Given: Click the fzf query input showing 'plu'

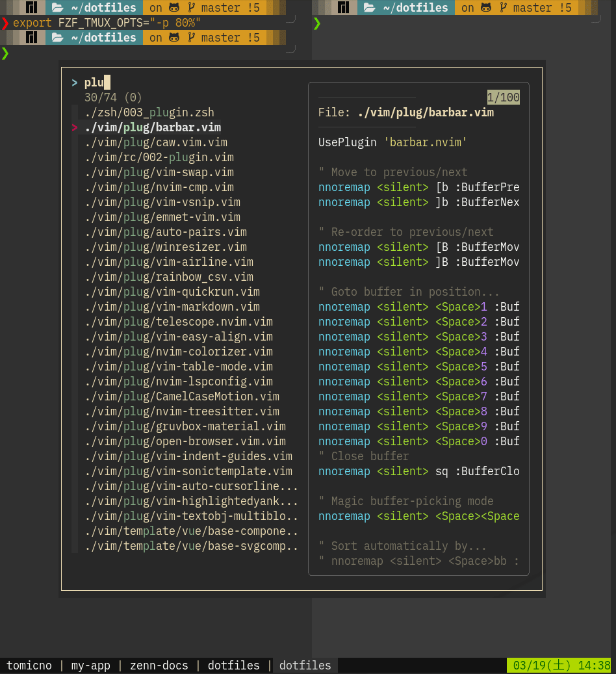Looking at the screenshot, I should [x=97, y=82].
